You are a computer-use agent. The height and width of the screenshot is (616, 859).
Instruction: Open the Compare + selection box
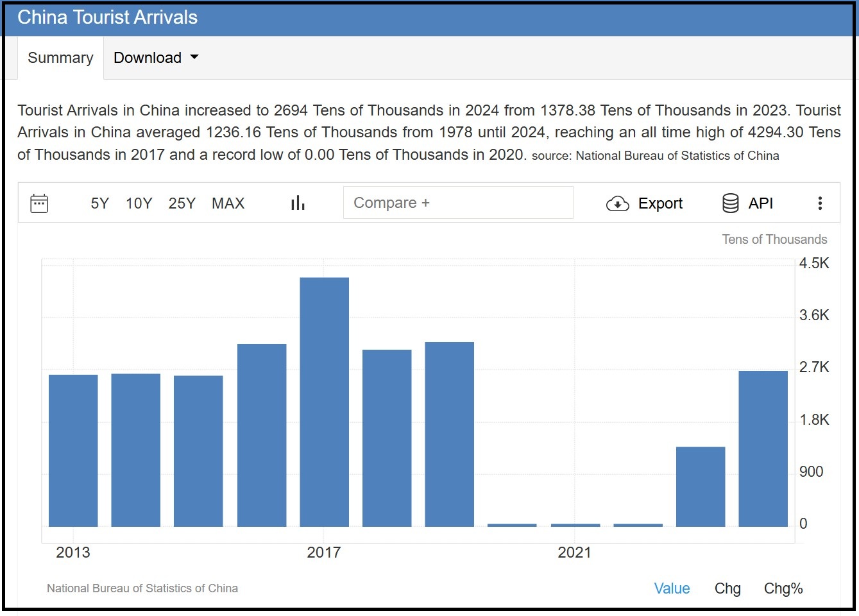(x=457, y=202)
